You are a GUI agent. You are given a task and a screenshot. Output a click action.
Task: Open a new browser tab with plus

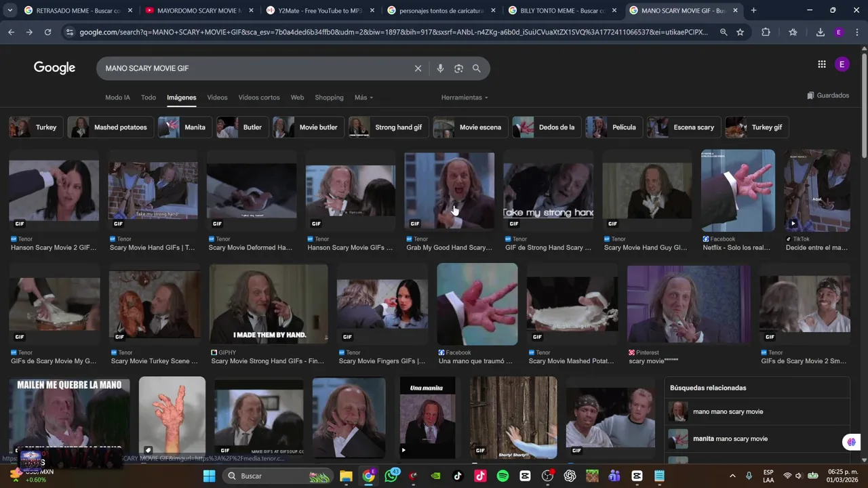coord(753,10)
